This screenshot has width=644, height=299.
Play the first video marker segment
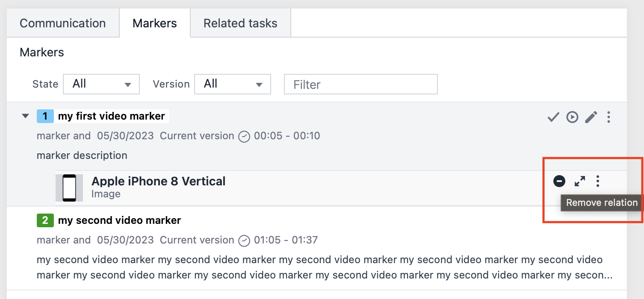click(572, 117)
